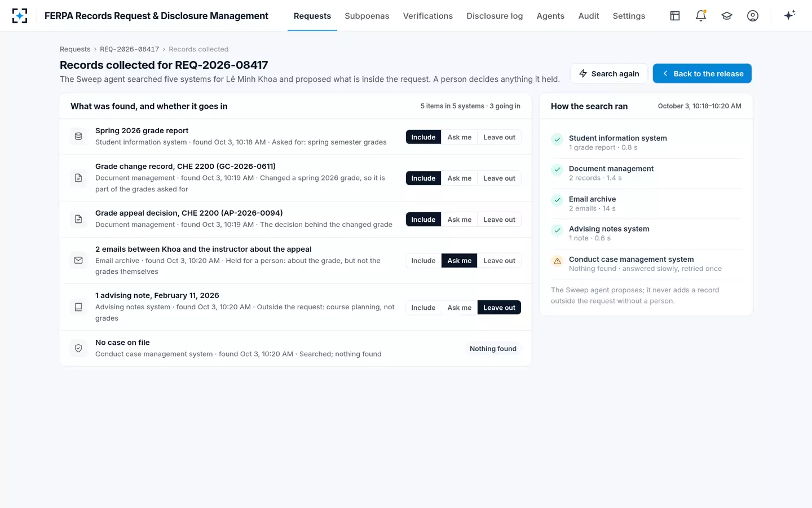Click the check icon for Email archive
The height and width of the screenshot is (508, 812).
pyautogui.click(x=557, y=200)
